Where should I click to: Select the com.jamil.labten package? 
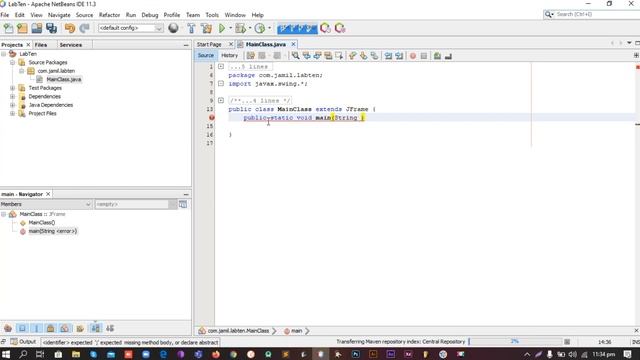click(x=56, y=71)
